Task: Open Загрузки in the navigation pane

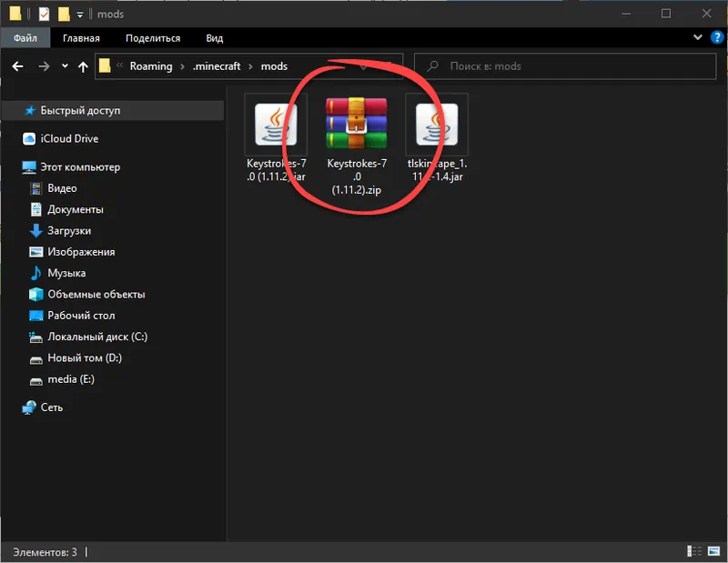Action: tap(68, 231)
